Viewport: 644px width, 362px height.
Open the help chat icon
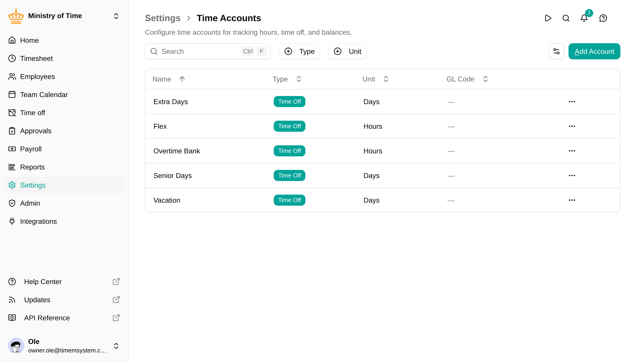[x=603, y=18]
